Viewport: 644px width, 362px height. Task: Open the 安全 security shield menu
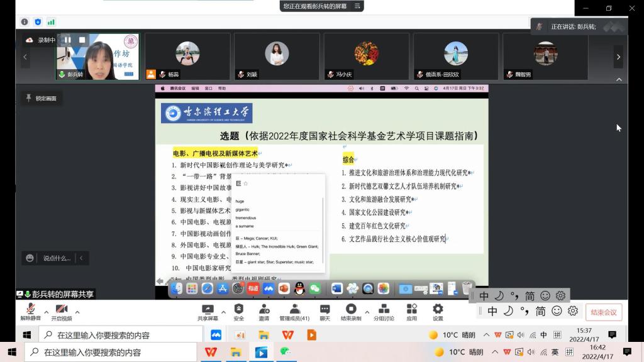(238, 309)
